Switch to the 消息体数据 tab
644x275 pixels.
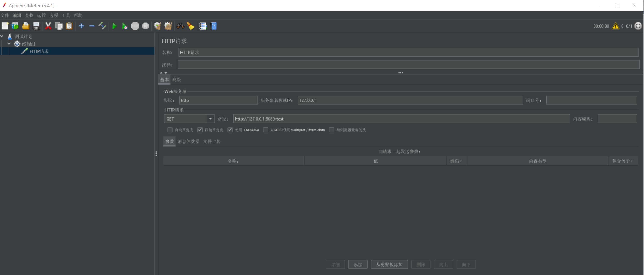[189, 142]
